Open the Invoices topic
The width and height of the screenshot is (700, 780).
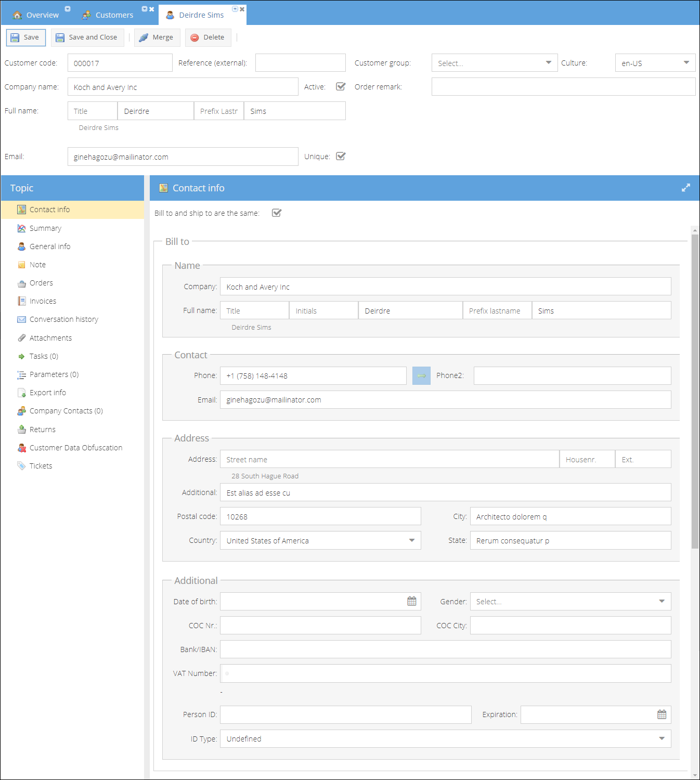pos(72,301)
